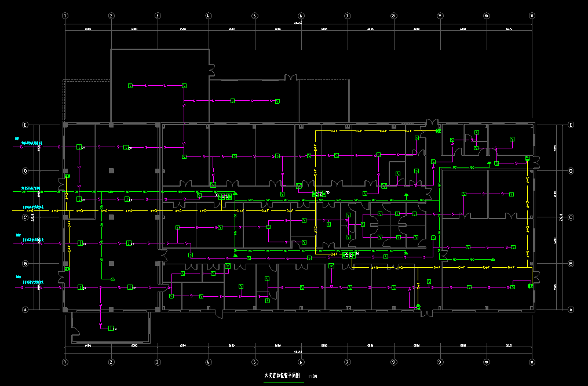Click leftmost detector in the top annex room
This screenshot has width=588, height=386.
(x=130, y=86)
